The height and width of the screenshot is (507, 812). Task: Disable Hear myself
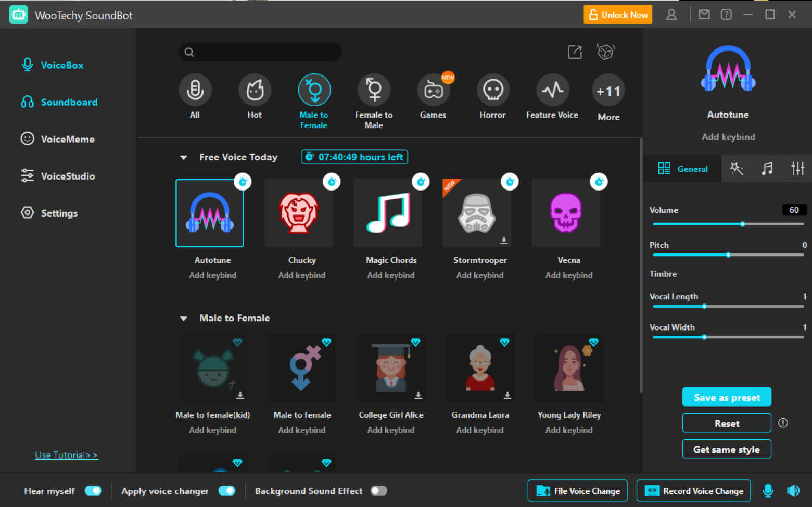(93, 490)
